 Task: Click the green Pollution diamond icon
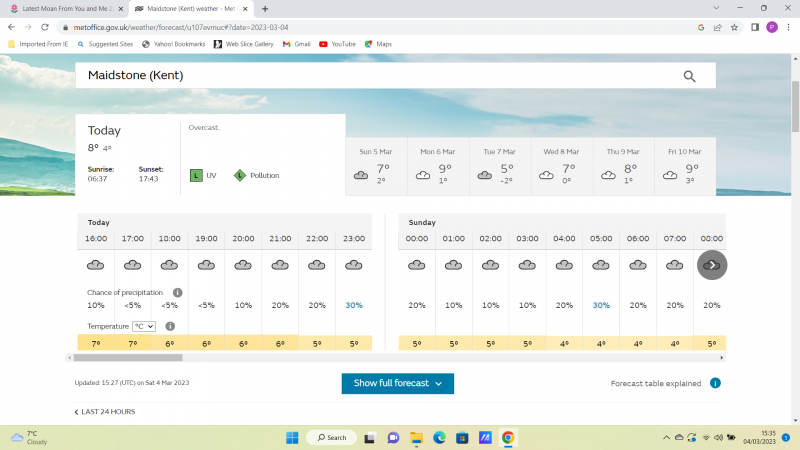click(x=240, y=176)
